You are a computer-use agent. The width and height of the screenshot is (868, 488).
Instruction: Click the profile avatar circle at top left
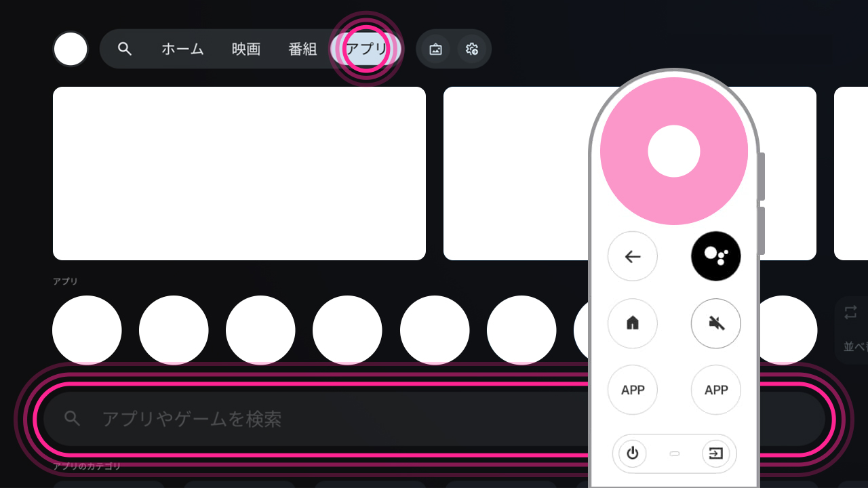pos(71,49)
